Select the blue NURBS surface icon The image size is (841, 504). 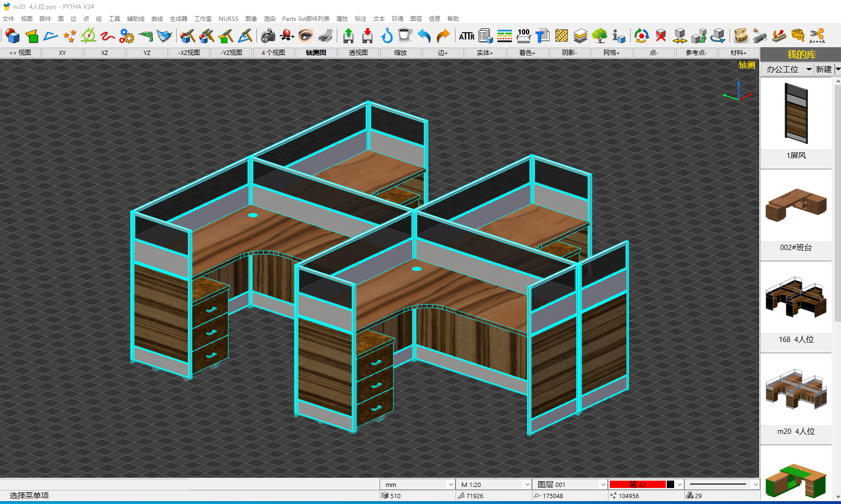[165, 36]
